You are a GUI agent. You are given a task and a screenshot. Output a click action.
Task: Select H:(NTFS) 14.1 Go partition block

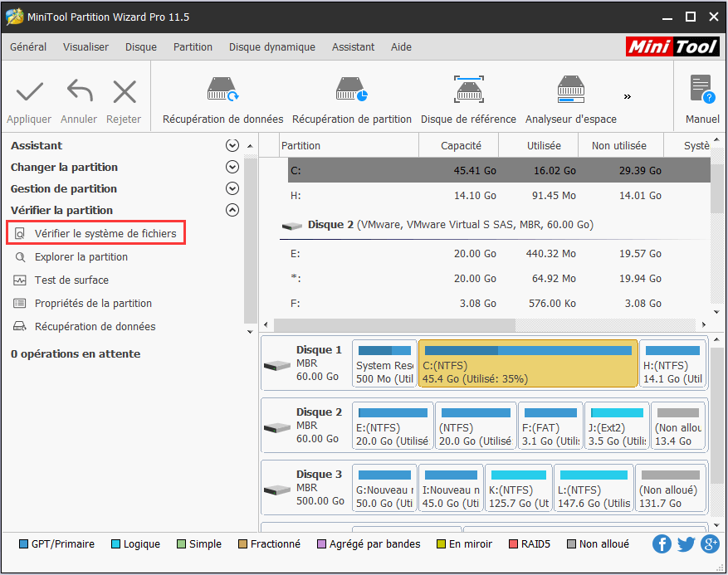[x=672, y=364]
